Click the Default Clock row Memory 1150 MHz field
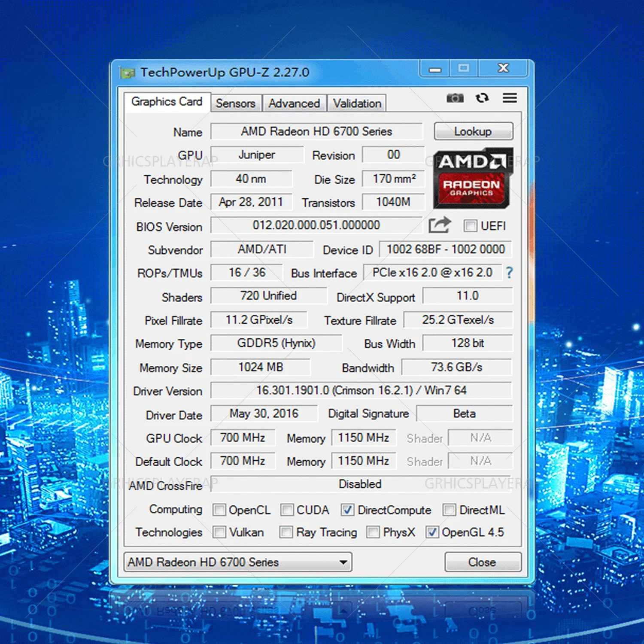 364,460
